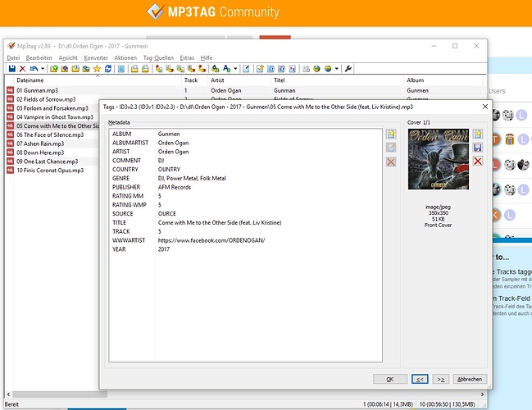Screen dimensions: 532x410
Task: Select the GENRE row with Power Metal, Folk Metal
Action: pos(245,178)
